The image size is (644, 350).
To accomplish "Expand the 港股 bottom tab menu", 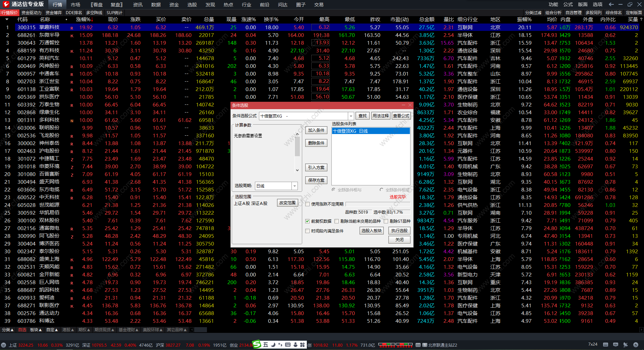I will point(68,330).
